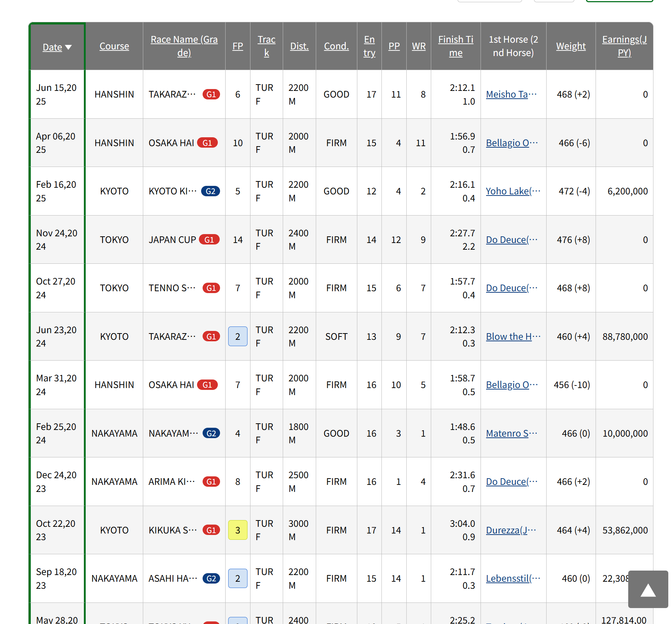The width and height of the screenshot is (672, 624).
Task: Click the finish time 3:04.0
Action: tap(462, 523)
